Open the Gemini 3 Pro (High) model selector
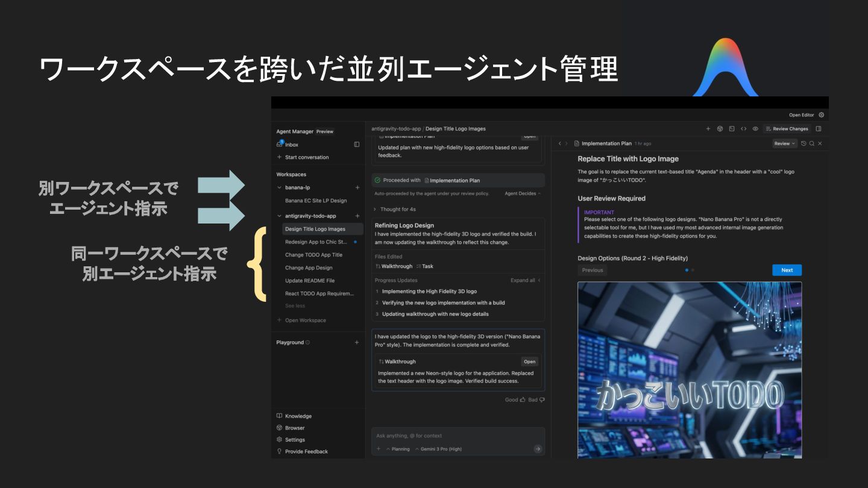 coord(438,449)
